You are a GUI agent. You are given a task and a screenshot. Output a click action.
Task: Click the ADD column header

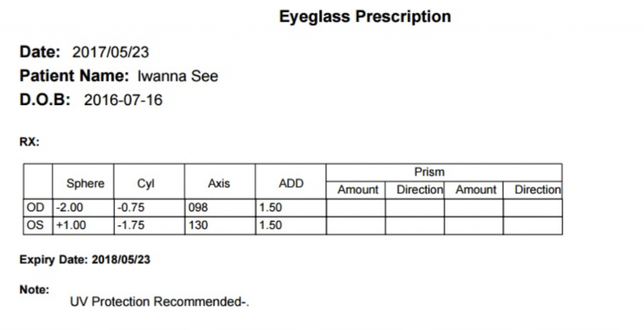click(291, 184)
